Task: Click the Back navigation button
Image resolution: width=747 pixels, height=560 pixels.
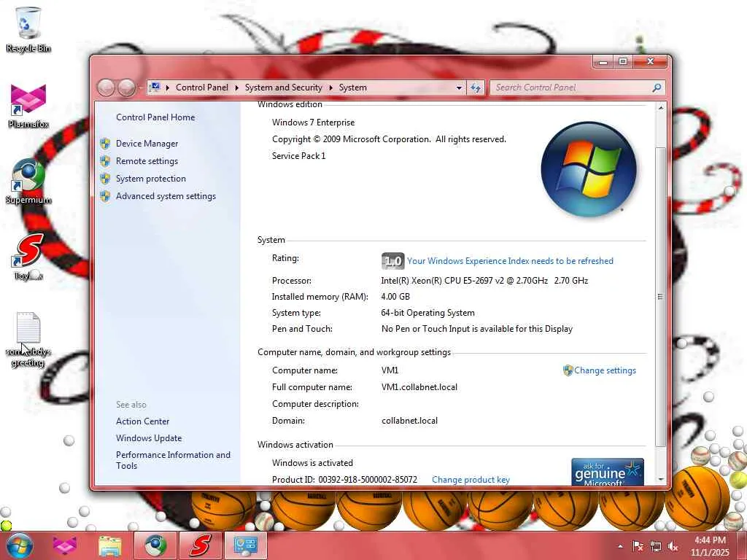Action: [106, 87]
